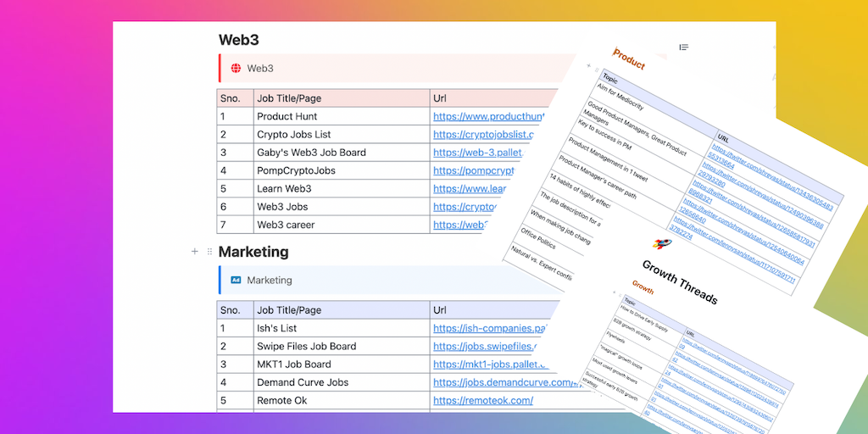Click the drag handle beside the Marketing heading
The image size is (868, 434).
[209, 252]
